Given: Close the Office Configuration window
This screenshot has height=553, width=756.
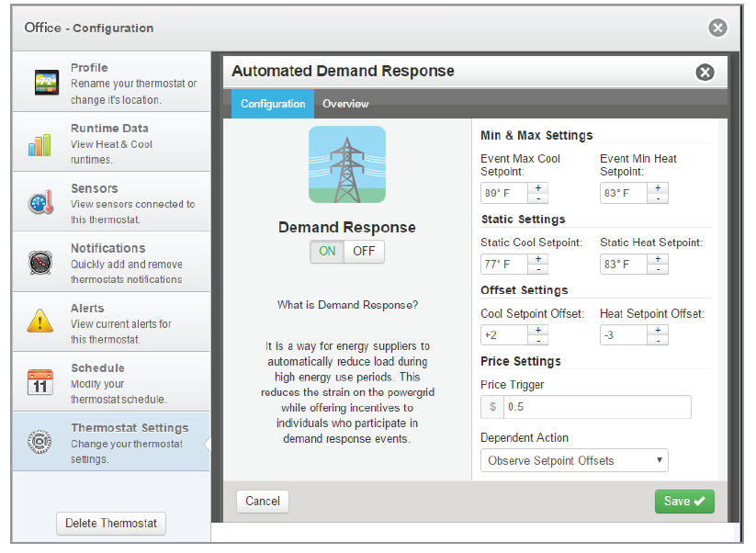Looking at the screenshot, I should coord(717,28).
